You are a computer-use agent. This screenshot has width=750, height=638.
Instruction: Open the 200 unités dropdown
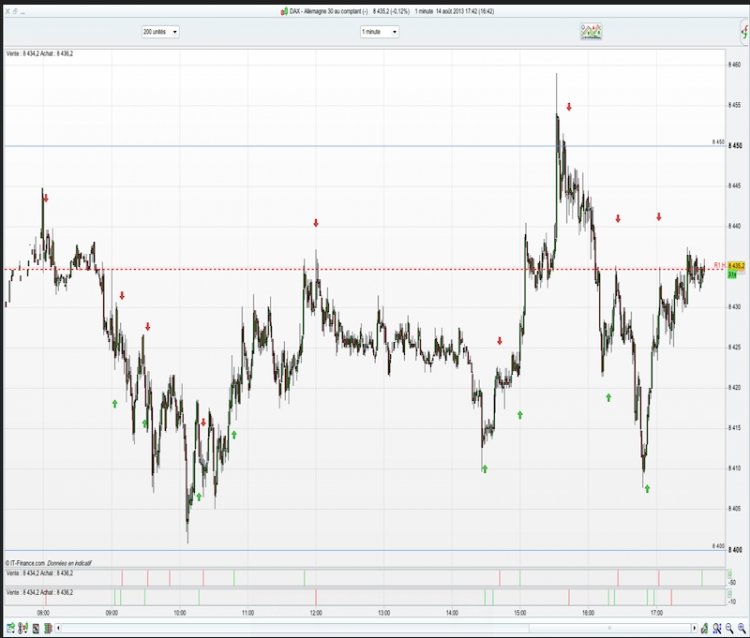coord(160,32)
